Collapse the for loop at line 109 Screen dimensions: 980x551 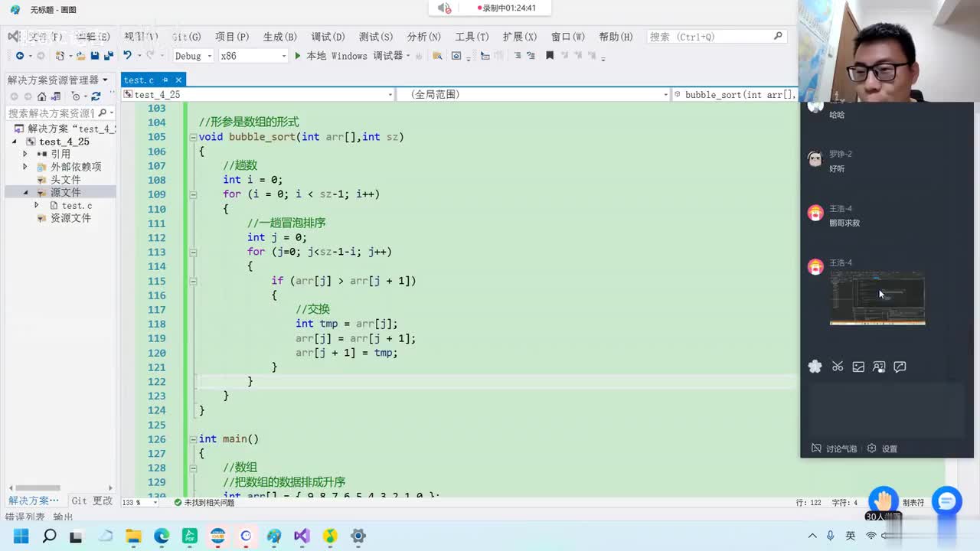[192, 194]
